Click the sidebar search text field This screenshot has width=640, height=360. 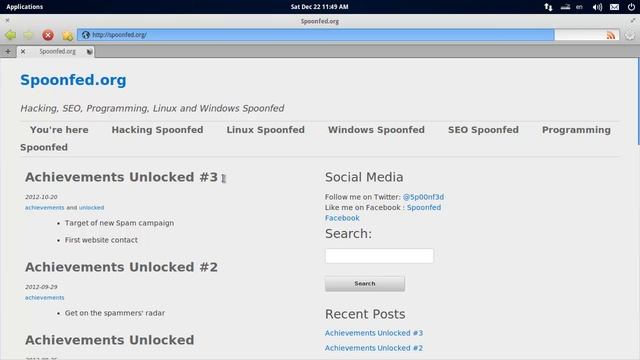coord(379,256)
